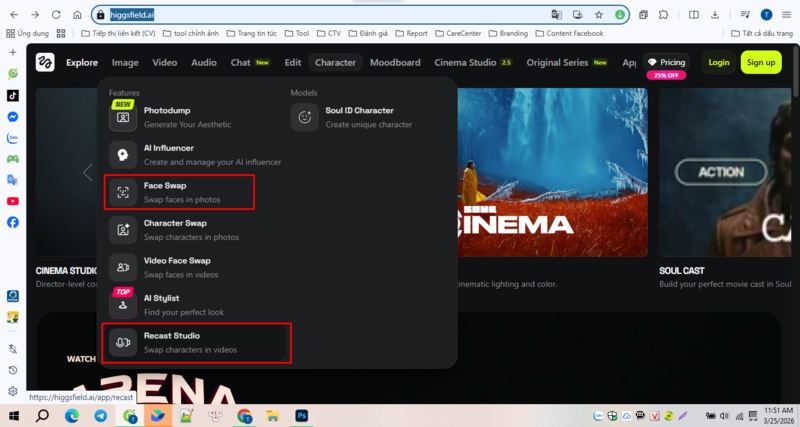Click the Character Swap icon
This screenshot has width=800, height=427.
coord(123,230)
